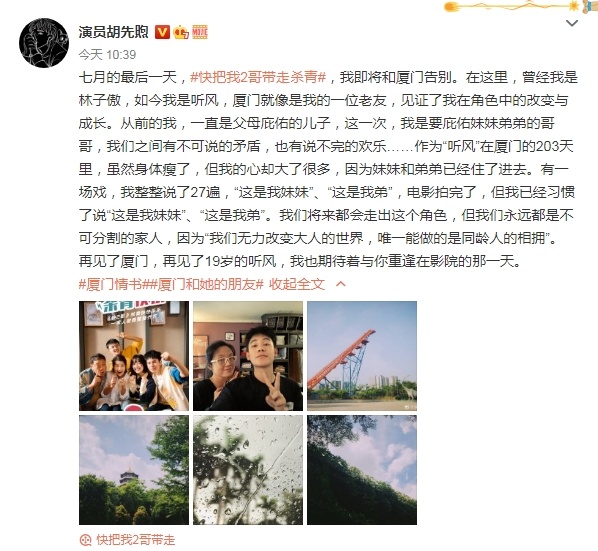Image resolution: width=598 pixels, height=551 pixels.
Task: Click the upward caret beside 收起全文
Action: point(341,284)
